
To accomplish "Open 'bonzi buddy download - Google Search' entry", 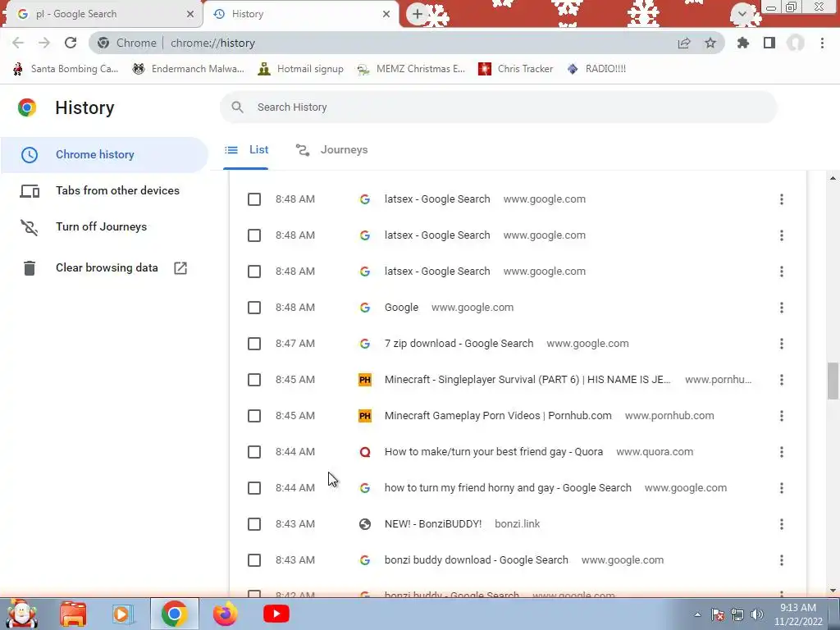I will [477, 559].
